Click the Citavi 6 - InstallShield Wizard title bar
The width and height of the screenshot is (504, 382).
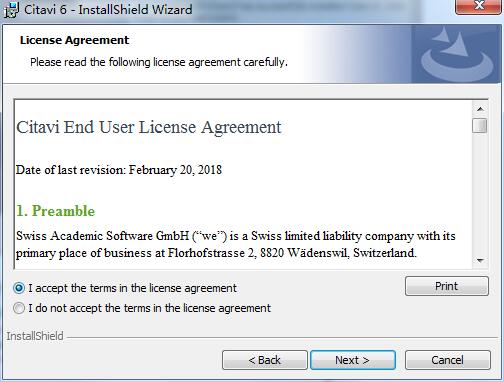pos(108,9)
